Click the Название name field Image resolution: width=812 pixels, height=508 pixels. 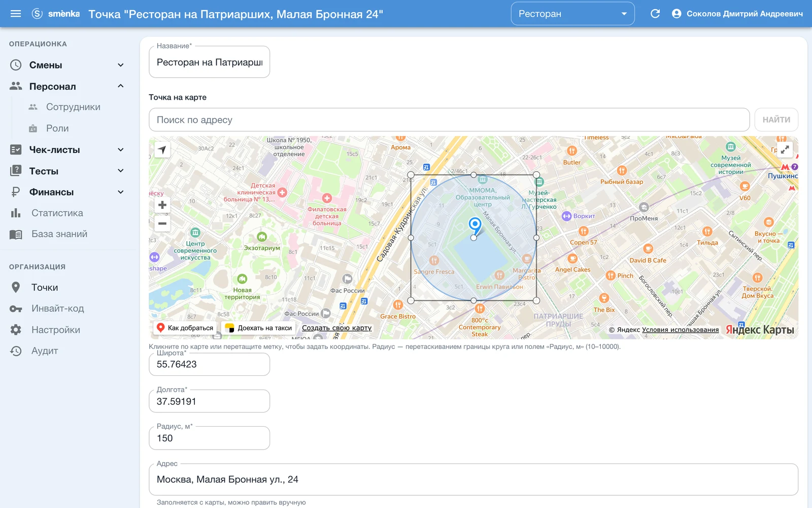tap(209, 62)
